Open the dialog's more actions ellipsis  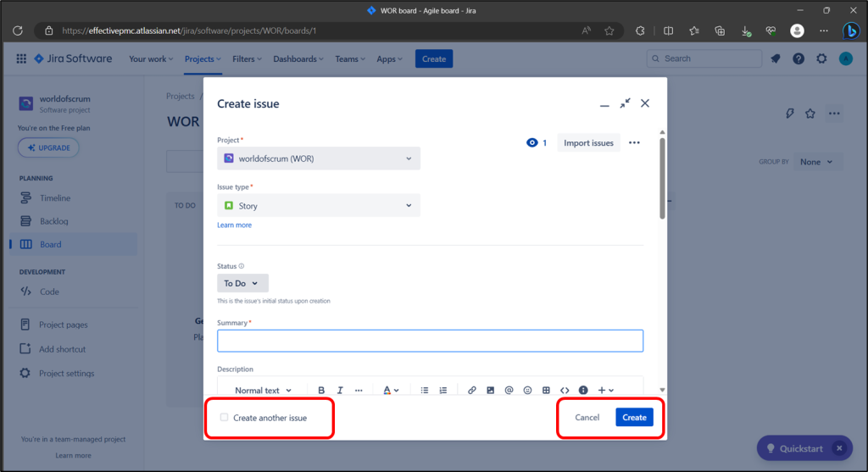[x=634, y=142]
